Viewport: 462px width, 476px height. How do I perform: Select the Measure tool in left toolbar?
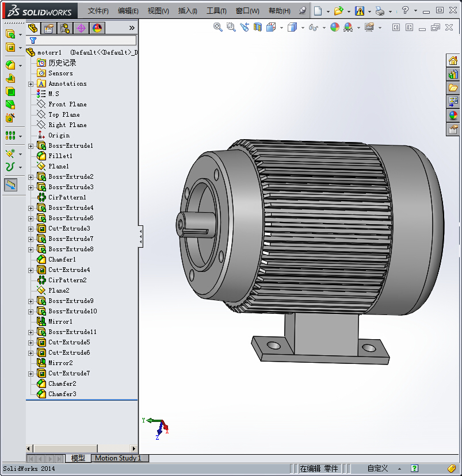click(x=11, y=185)
